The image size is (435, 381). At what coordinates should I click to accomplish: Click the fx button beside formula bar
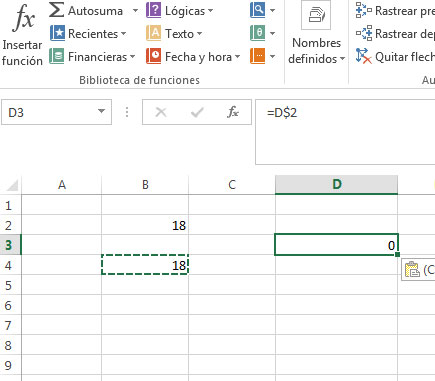(x=233, y=112)
